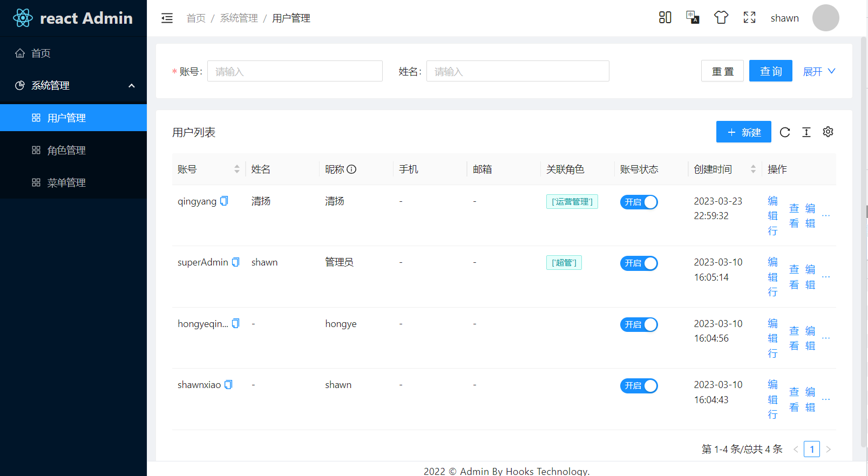Go to the next page arrow

pyautogui.click(x=828, y=449)
